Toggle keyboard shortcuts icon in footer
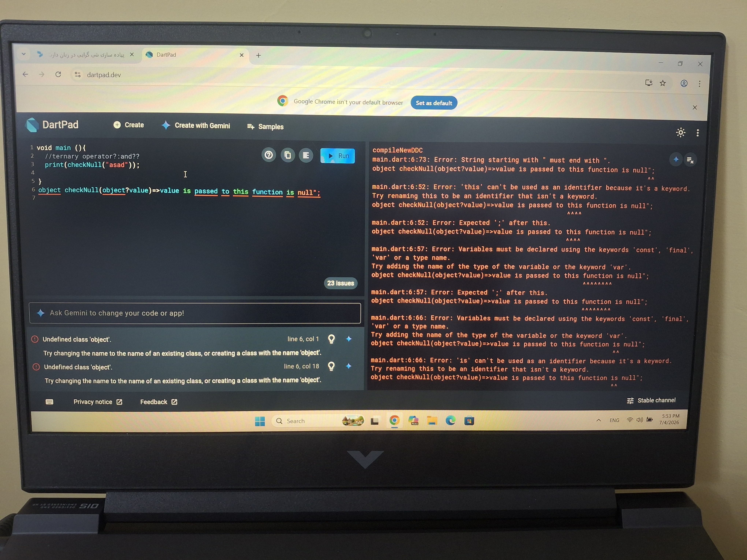The width and height of the screenshot is (747, 560). (49, 402)
